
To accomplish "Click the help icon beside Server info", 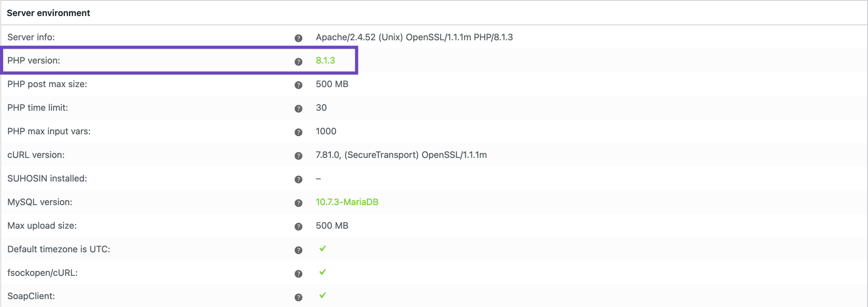I will (x=298, y=38).
